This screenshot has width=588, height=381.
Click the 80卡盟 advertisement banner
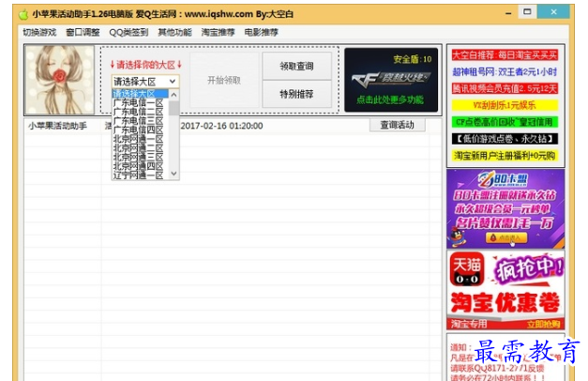(x=505, y=208)
